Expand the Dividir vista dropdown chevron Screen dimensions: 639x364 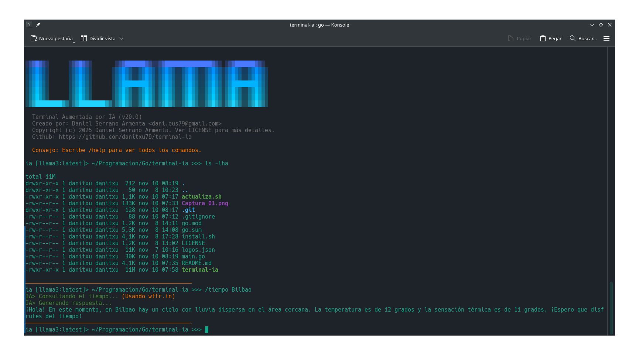click(122, 38)
